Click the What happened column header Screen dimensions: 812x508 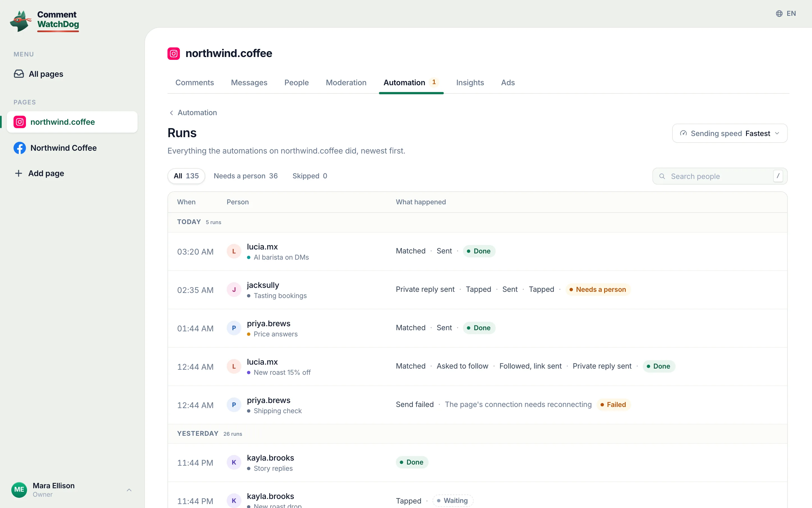click(x=421, y=202)
